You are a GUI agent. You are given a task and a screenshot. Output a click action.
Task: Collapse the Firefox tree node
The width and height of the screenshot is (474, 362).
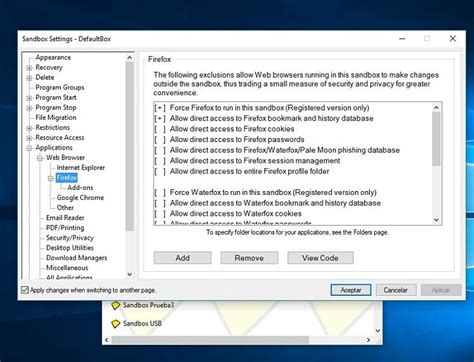click(50, 178)
